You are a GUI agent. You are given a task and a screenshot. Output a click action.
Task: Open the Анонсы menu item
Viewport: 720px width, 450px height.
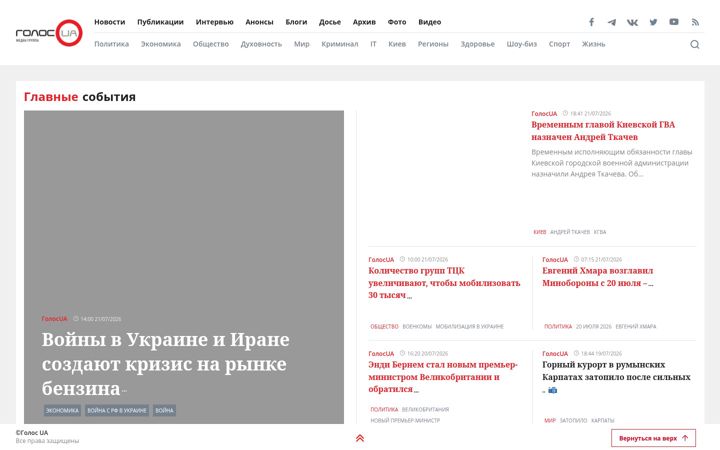[x=259, y=22]
